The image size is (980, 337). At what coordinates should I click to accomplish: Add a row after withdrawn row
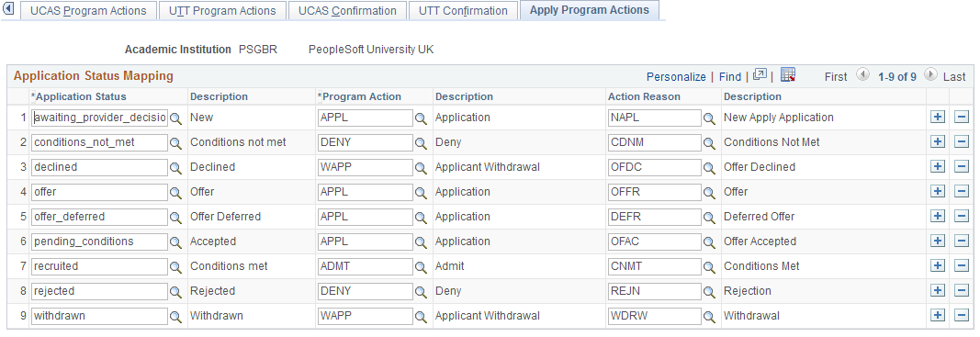click(938, 316)
